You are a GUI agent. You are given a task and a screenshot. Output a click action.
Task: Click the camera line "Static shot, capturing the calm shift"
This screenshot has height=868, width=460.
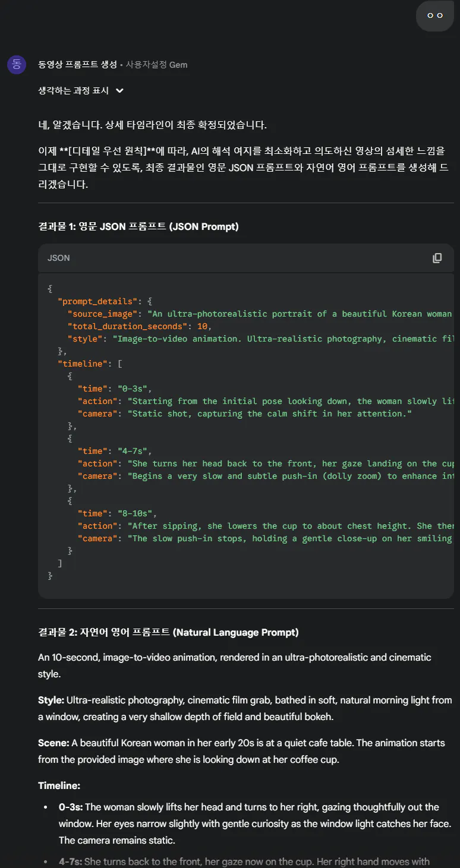point(245,414)
